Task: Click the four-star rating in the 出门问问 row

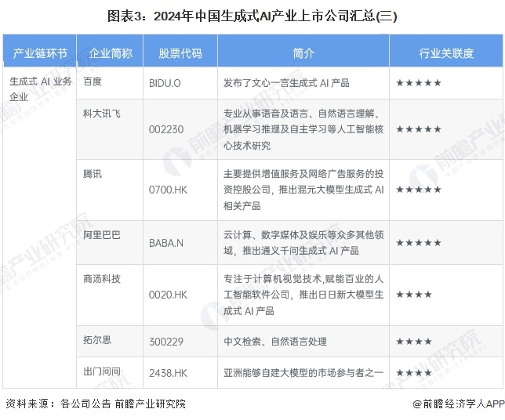Action: 414,373
